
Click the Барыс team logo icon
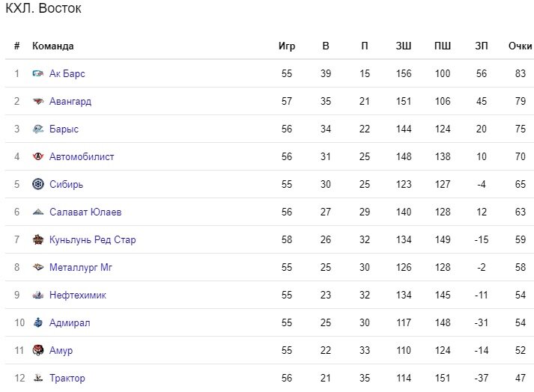[37, 129]
